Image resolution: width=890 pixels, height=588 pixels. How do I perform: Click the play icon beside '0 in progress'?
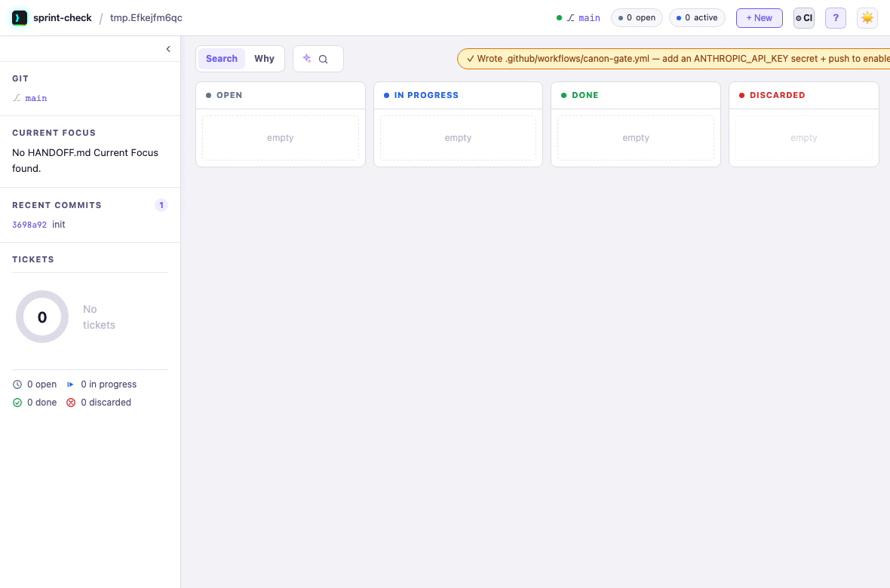(70, 384)
